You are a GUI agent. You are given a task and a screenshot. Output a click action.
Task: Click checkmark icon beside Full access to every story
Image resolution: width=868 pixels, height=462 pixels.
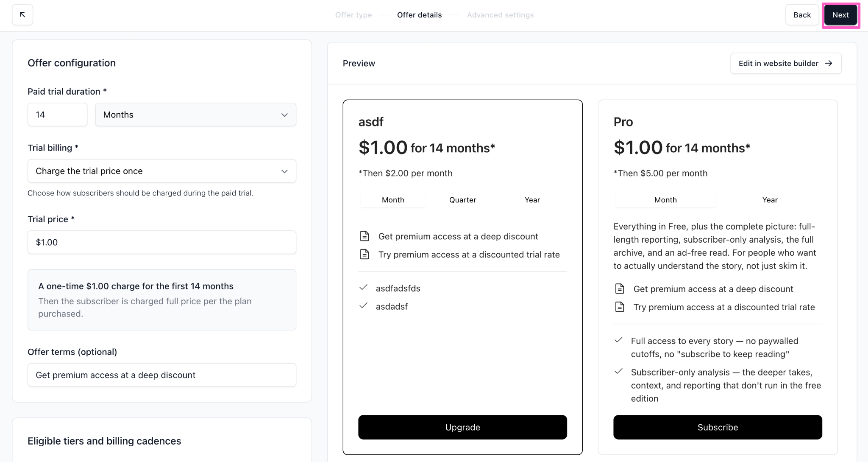[618, 340]
